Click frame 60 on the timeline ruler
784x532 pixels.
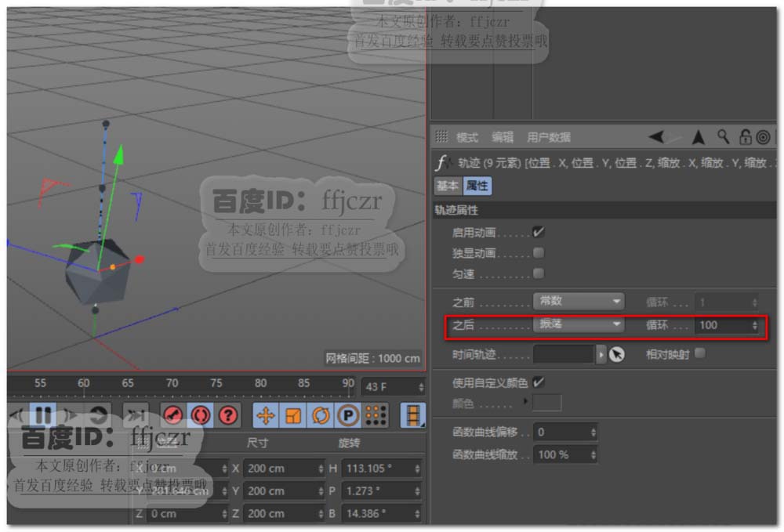(x=84, y=383)
